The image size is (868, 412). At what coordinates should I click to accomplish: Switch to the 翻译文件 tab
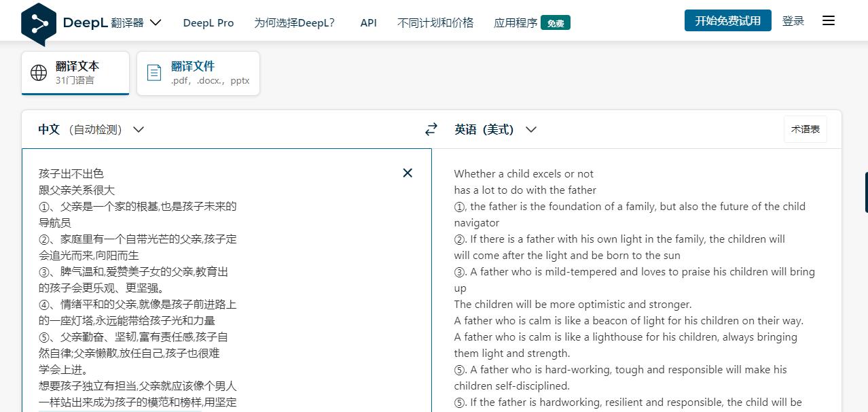[x=198, y=72]
